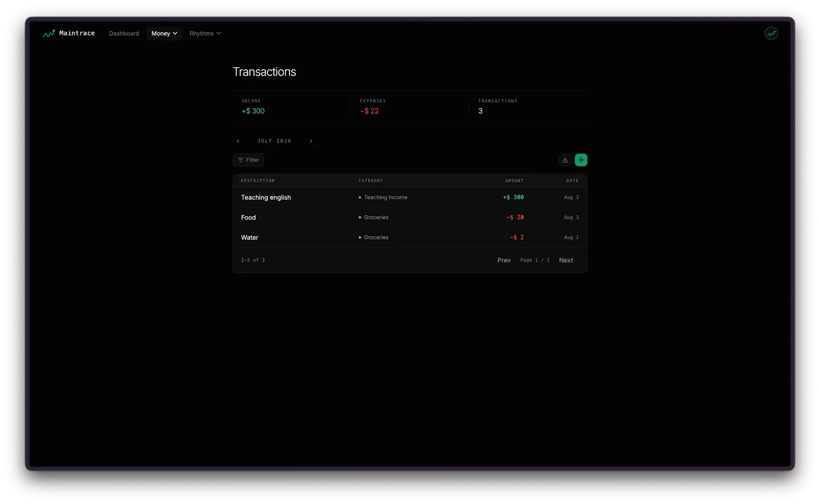This screenshot has height=504, width=820.
Task: Click the Maintrace logo icon
Action: coord(49,33)
